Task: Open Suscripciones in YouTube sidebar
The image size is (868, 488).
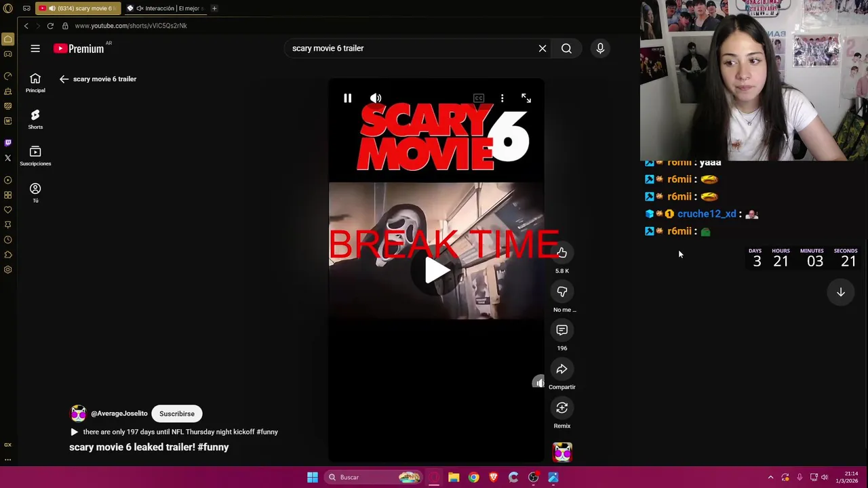Action: (x=35, y=156)
